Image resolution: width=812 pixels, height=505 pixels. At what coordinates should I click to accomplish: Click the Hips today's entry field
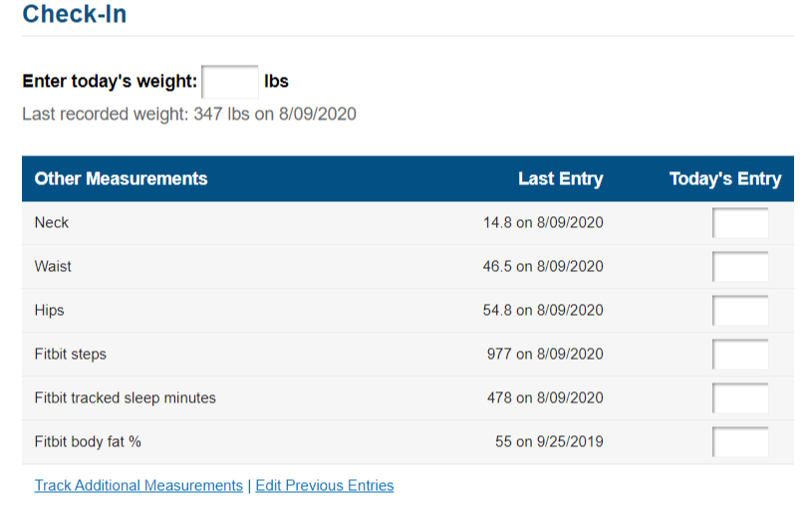(740, 310)
